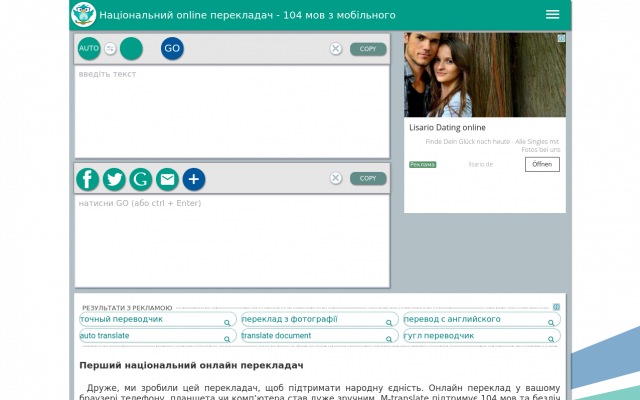Copy the source text using top COPY
This screenshot has height=400, width=640.
[x=368, y=49]
